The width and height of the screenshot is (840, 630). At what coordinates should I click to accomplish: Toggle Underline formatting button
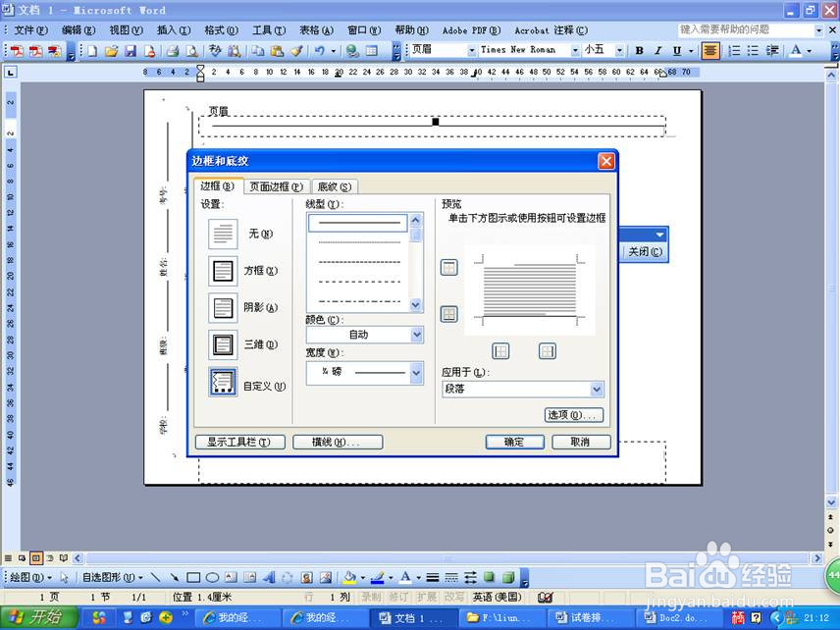pyautogui.click(x=677, y=51)
